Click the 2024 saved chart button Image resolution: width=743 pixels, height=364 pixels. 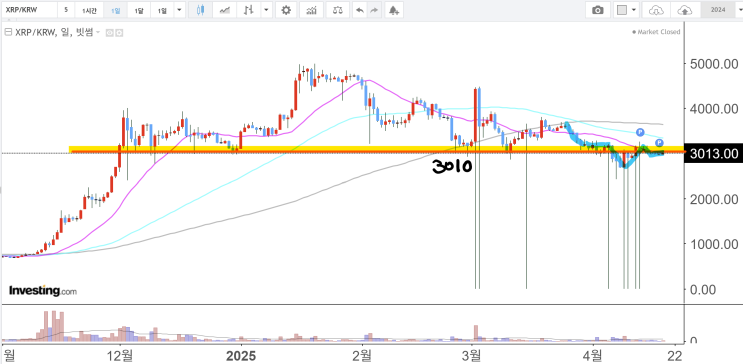point(718,9)
